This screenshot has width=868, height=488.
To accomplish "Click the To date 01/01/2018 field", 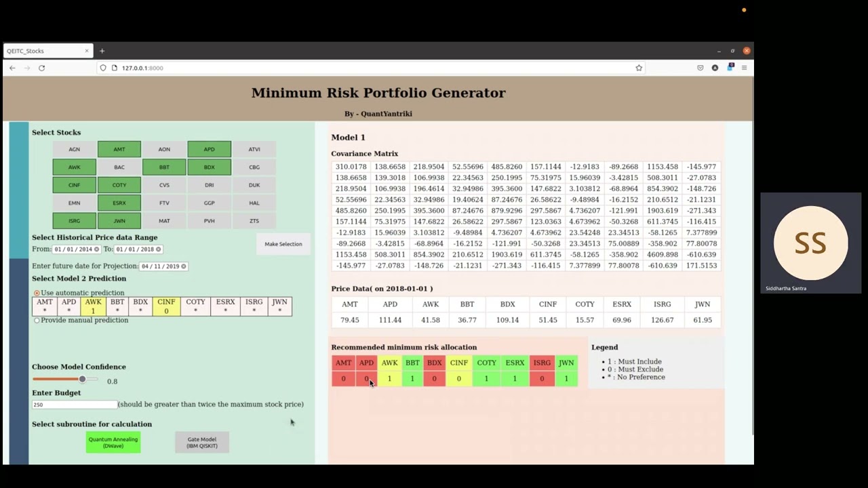I will 138,249.
